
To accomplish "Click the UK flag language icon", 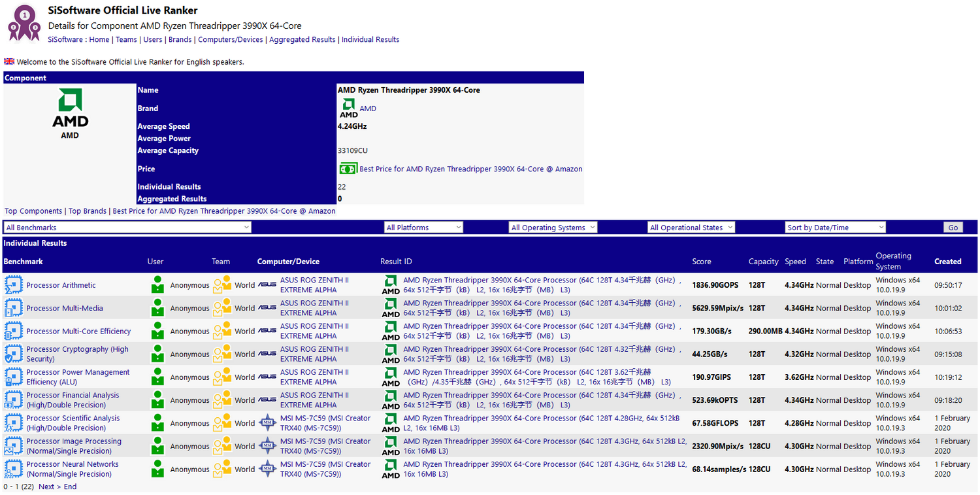I will 9,61.
